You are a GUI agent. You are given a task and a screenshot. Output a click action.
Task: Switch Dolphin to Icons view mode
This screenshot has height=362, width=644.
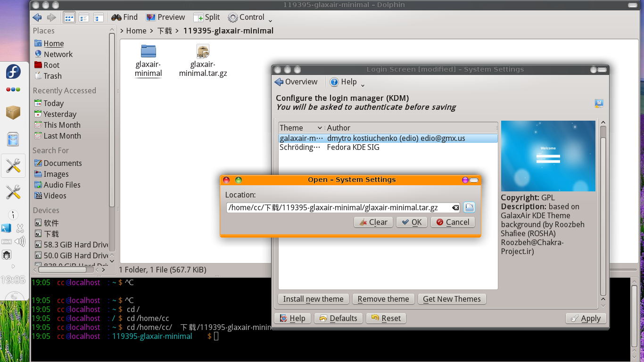[69, 17]
